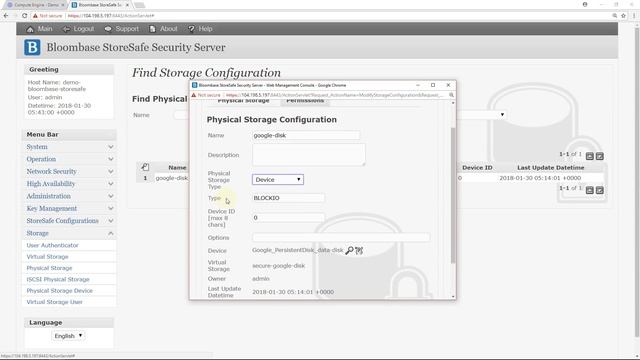The image size is (640, 360).
Task: Click the browser reload icon
Action: [x=24, y=16]
